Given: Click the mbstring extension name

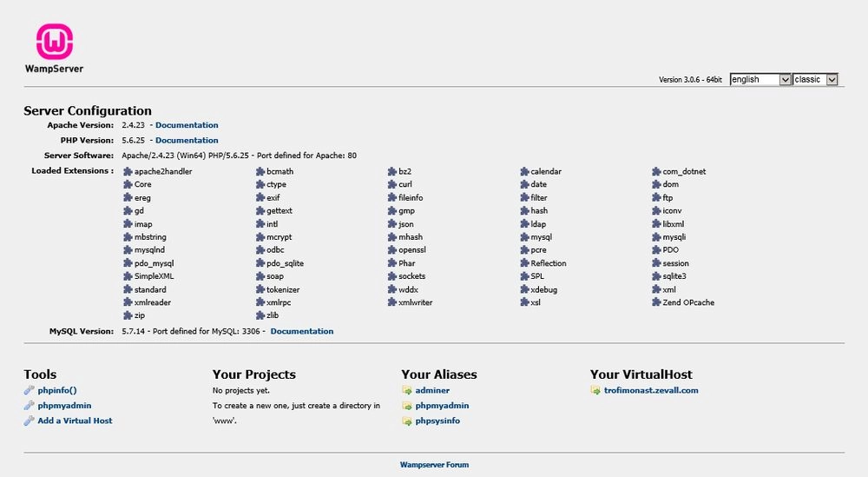Looking at the screenshot, I should point(150,237).
